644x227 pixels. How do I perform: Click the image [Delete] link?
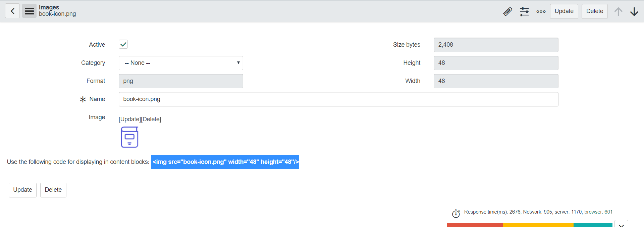(x=151, y=119)
